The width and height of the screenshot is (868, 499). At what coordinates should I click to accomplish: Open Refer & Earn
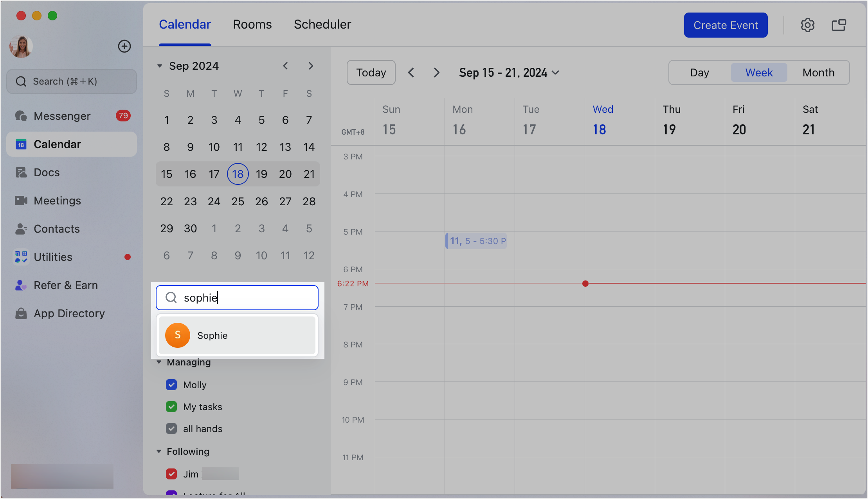[65, 285]
